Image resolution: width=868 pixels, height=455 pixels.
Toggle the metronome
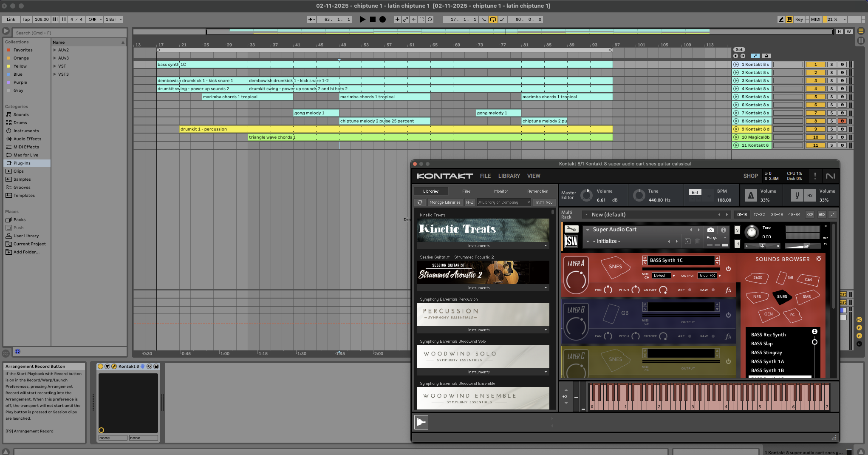coord(92,19)
